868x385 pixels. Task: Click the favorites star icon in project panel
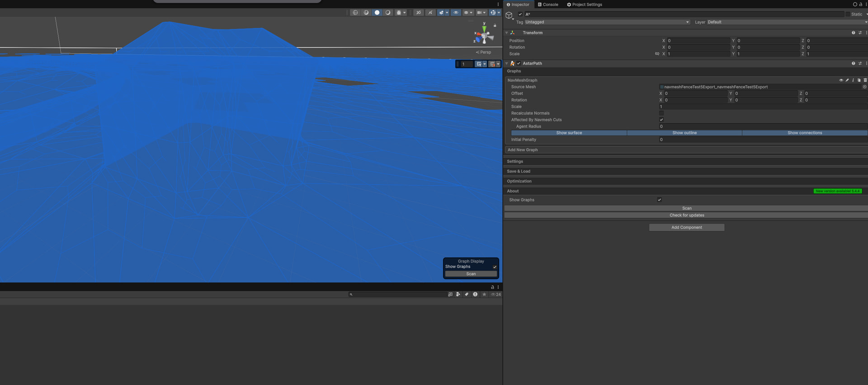point(484,294)
